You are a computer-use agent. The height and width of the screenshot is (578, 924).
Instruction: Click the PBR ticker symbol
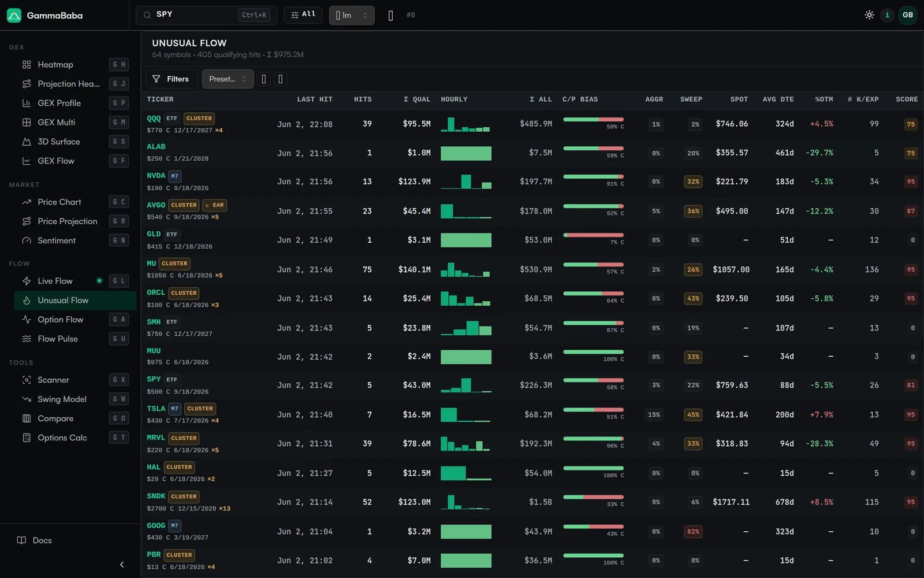[154, 555]
